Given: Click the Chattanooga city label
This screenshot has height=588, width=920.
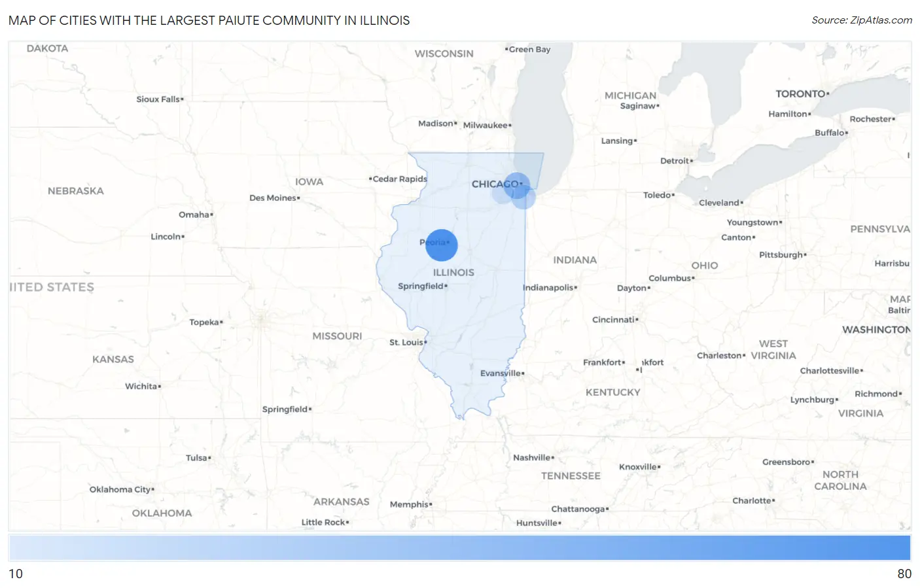Looking at the screenshot, I should point(580,509).
